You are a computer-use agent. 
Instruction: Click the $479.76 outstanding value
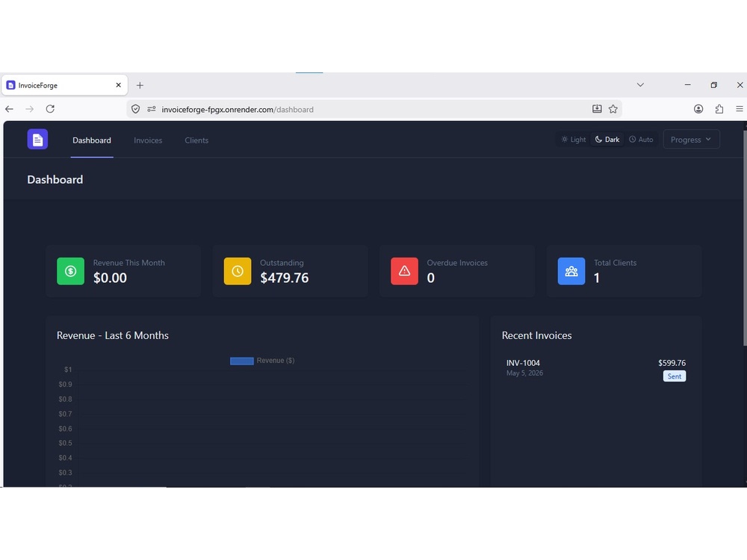point(285,278)
